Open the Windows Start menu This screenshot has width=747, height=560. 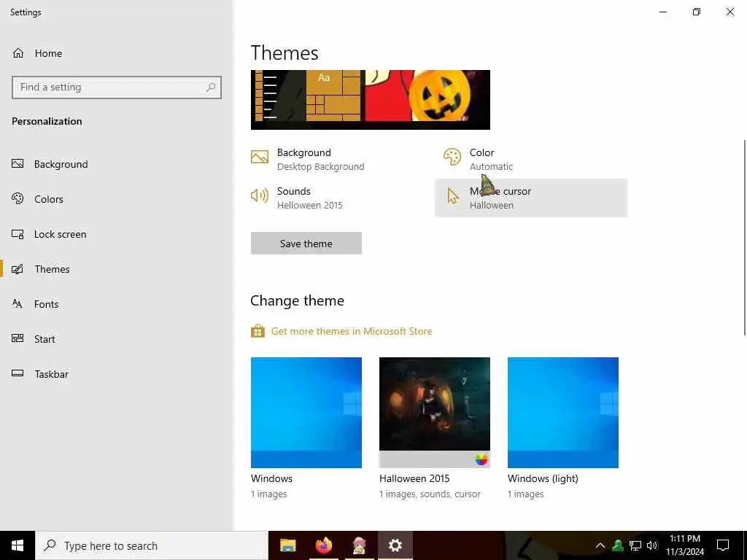click(x=18, y=545)
